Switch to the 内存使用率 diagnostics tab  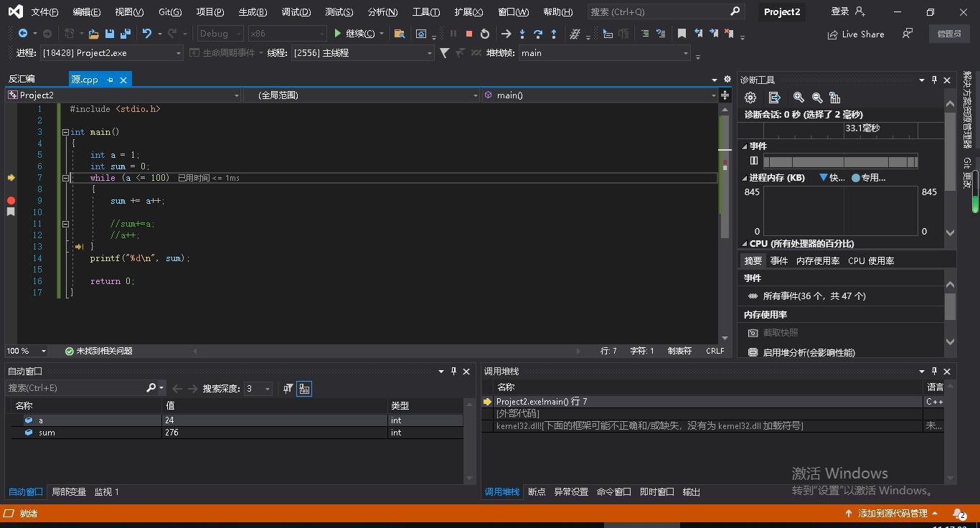pos(818,261)
